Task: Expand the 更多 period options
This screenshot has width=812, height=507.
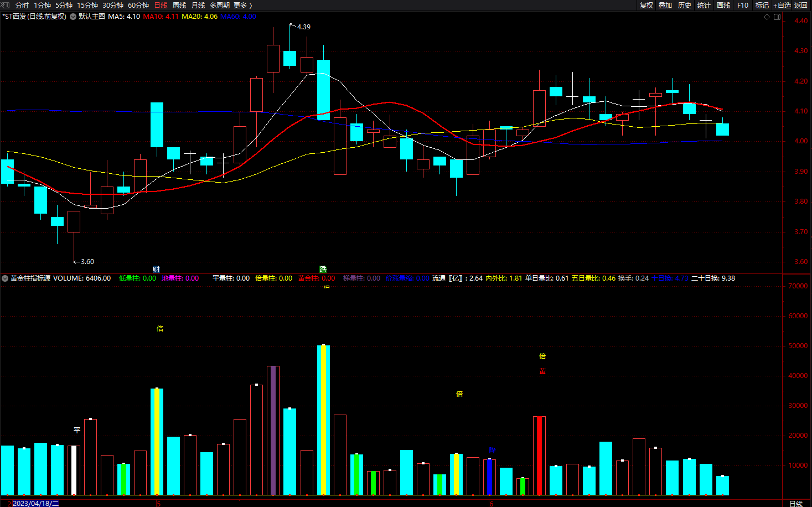Action: click(x=243, y=6)
